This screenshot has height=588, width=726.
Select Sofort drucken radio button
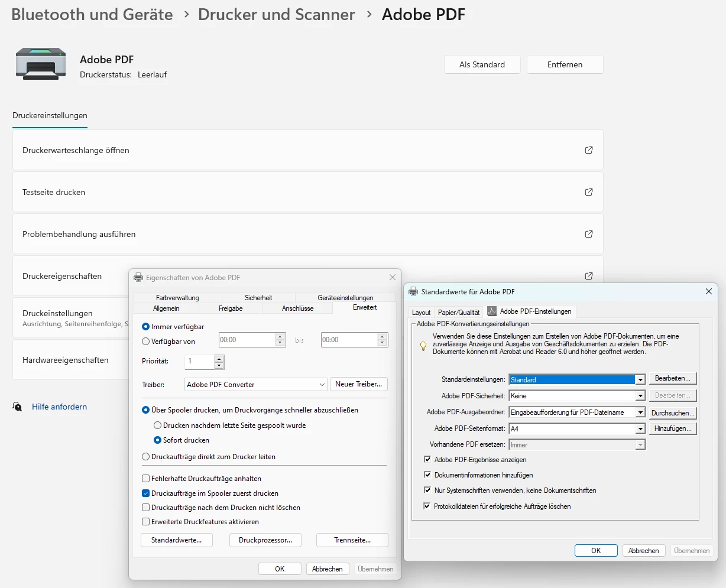coord(157,440)
